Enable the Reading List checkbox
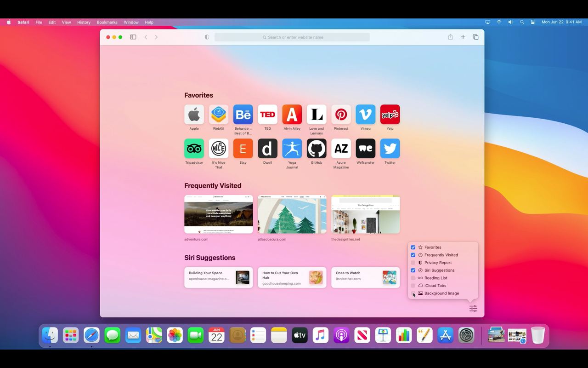 click(x=413, y=278)
